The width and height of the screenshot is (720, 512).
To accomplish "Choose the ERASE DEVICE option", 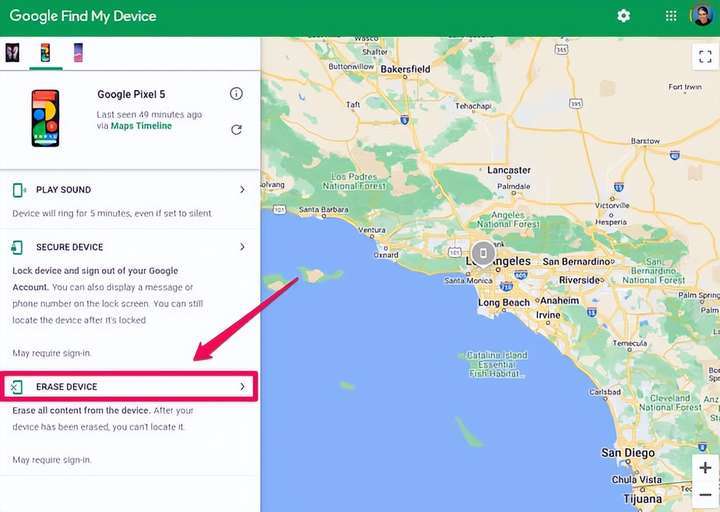I will coord(67,387).
